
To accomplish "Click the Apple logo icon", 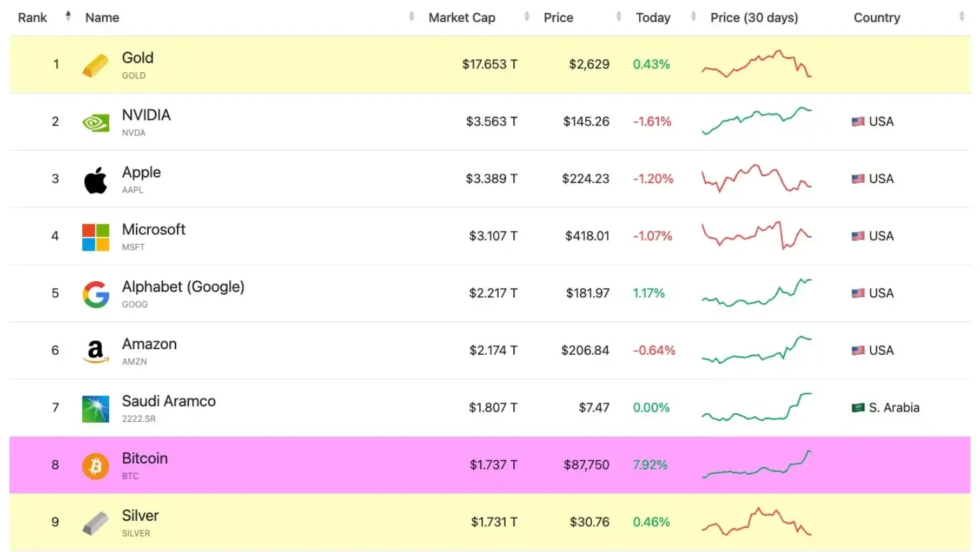I will coord(95,180).
